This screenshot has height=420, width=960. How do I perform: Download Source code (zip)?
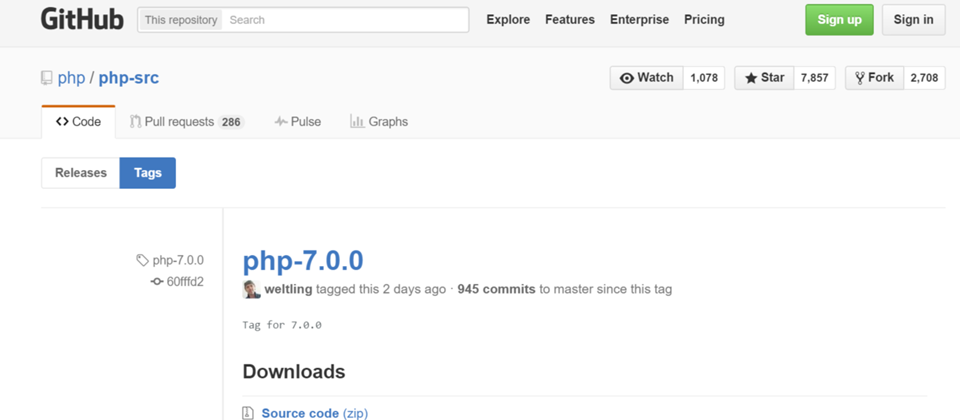[315, 413]
